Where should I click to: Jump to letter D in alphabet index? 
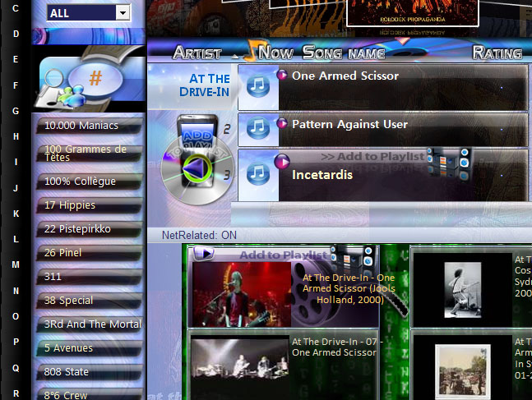pyautogui.click(x=16, y=34)
